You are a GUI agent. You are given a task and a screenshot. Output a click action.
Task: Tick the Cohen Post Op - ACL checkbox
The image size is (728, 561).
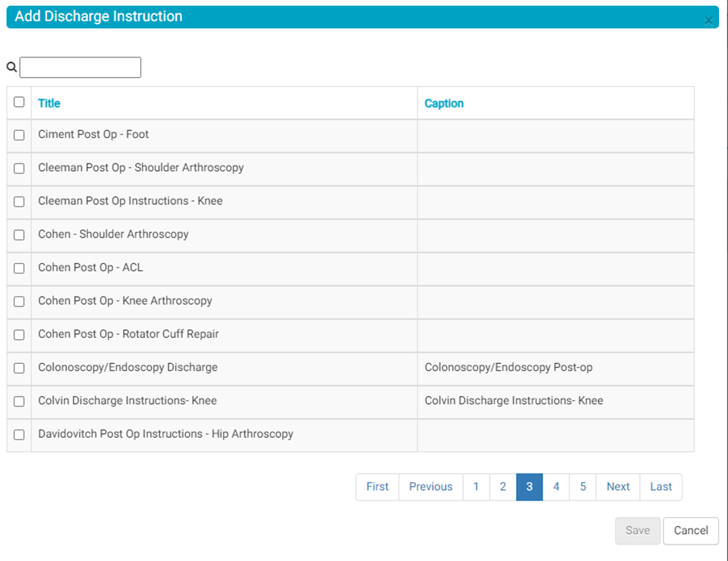pyautogui.click(x=19, y=268)
